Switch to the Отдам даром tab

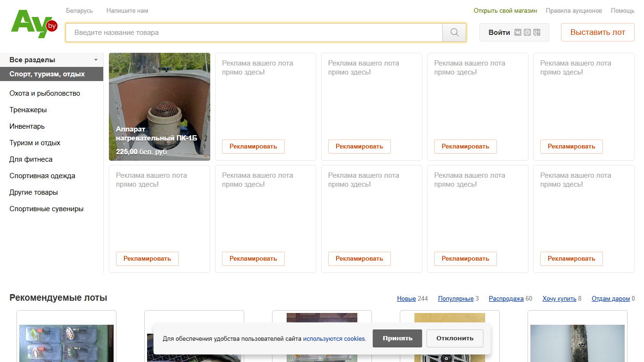(x=611, y=298)
